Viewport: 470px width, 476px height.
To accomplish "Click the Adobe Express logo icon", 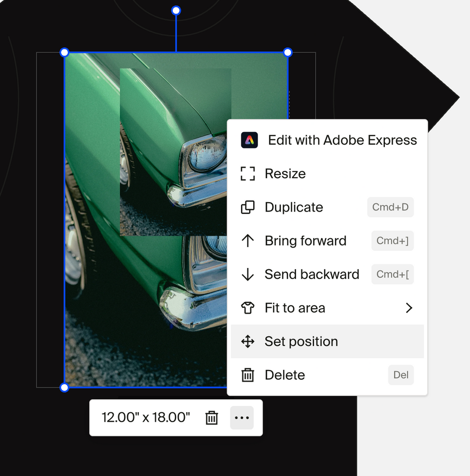I will tap(249, 140).
